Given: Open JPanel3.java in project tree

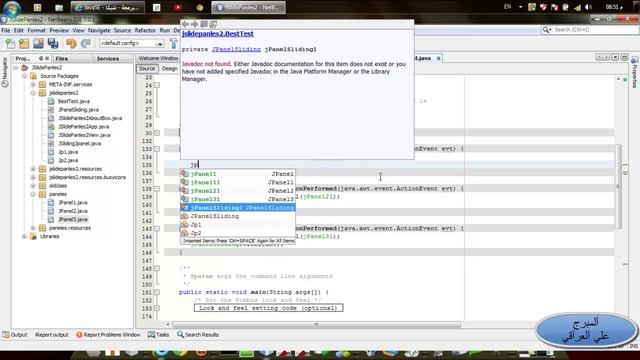Looking at the screenshot, I should pos(73,220).
